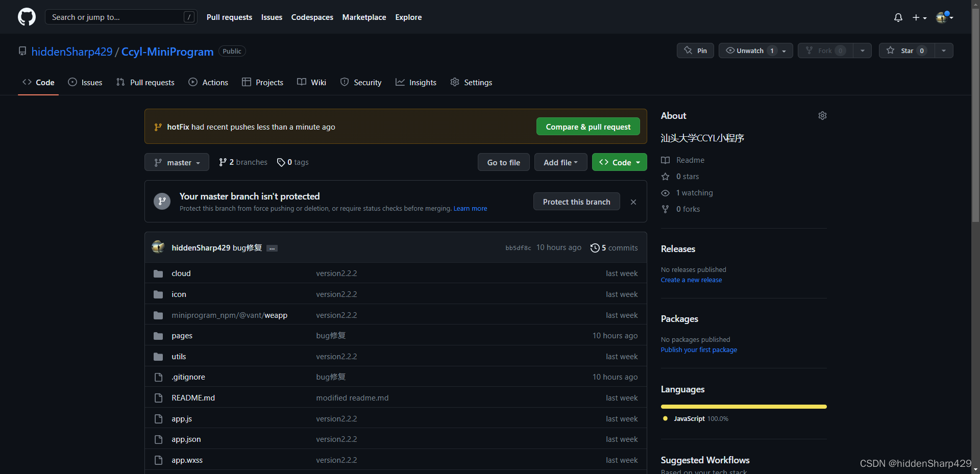
Task: Open commit history clock icon
Action: click(x=595, y=248)
